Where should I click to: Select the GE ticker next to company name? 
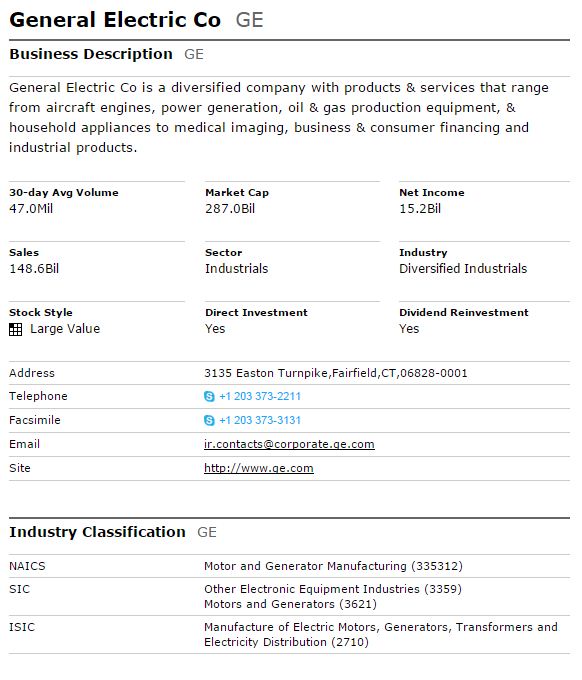(249, 20)
